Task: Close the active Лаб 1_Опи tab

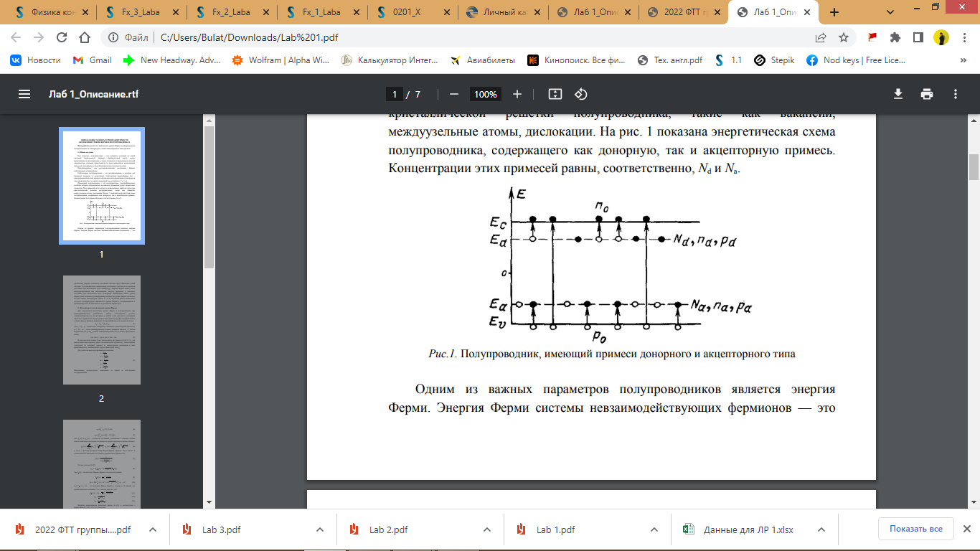Action: tap(807, 12)
